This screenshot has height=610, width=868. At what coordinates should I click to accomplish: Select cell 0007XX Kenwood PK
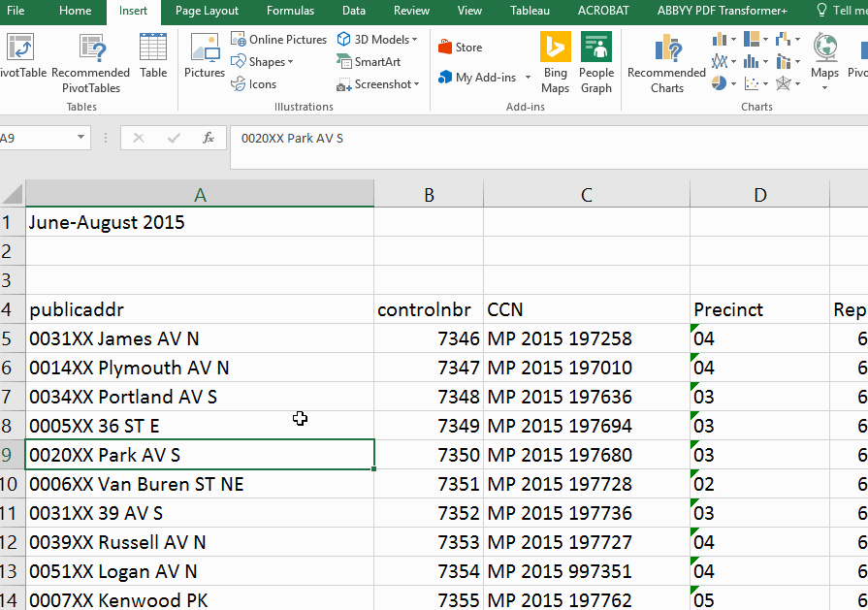(x=200, y=599)
